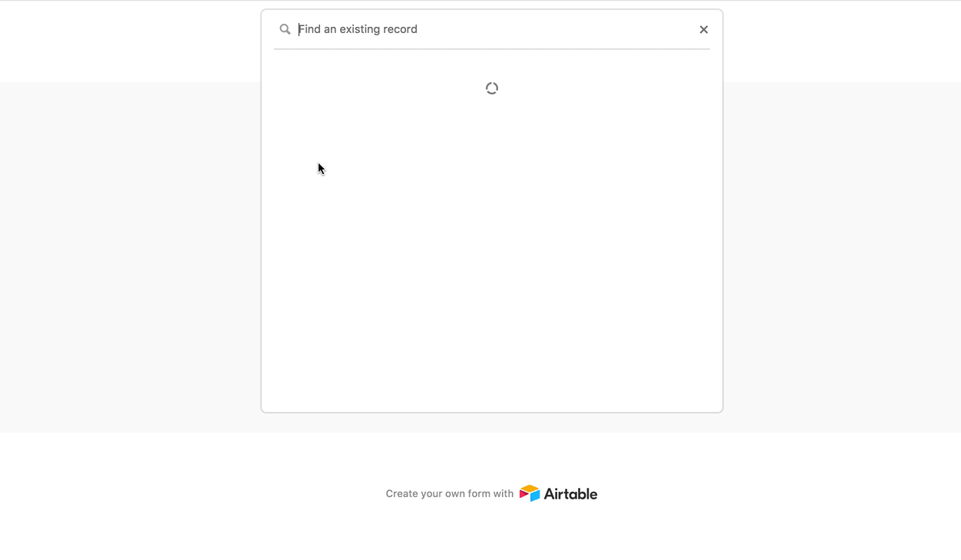This screenshot has width=961, height=560.
Task: Click the blank space between the search text and X
Action: point(556,29)
